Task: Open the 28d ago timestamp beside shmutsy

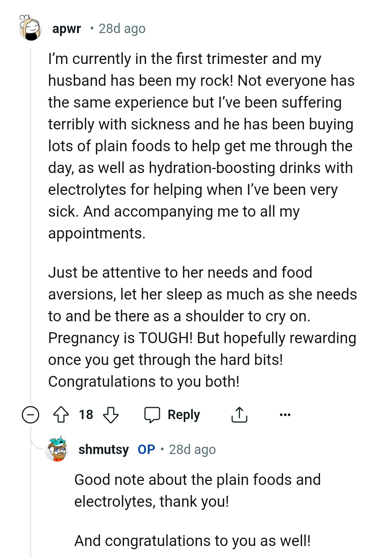Action: click(x=192, y=450)
